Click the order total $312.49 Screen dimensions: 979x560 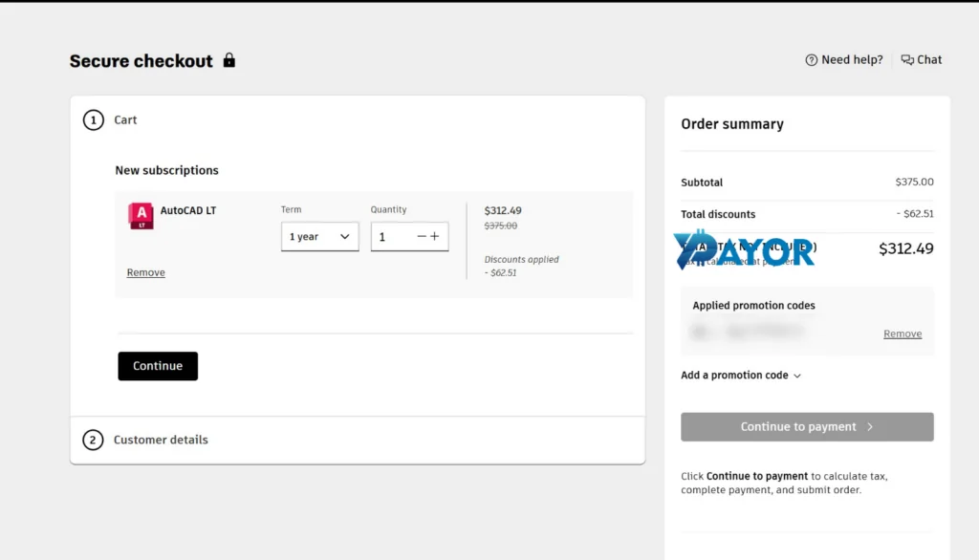coord(906,248)
